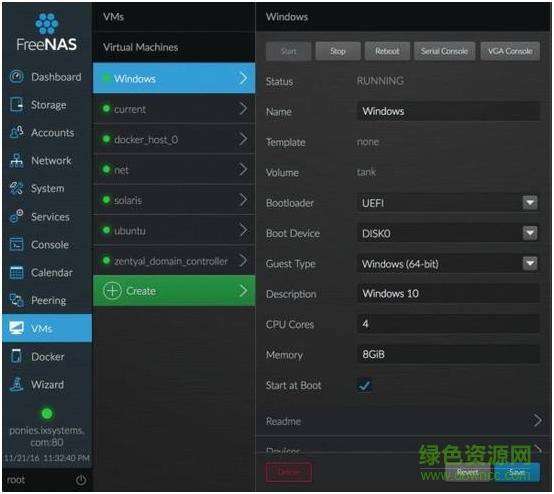Click the FreeNAS logo
The height and width of the screenshot is (494, 554).
point(46,33)
